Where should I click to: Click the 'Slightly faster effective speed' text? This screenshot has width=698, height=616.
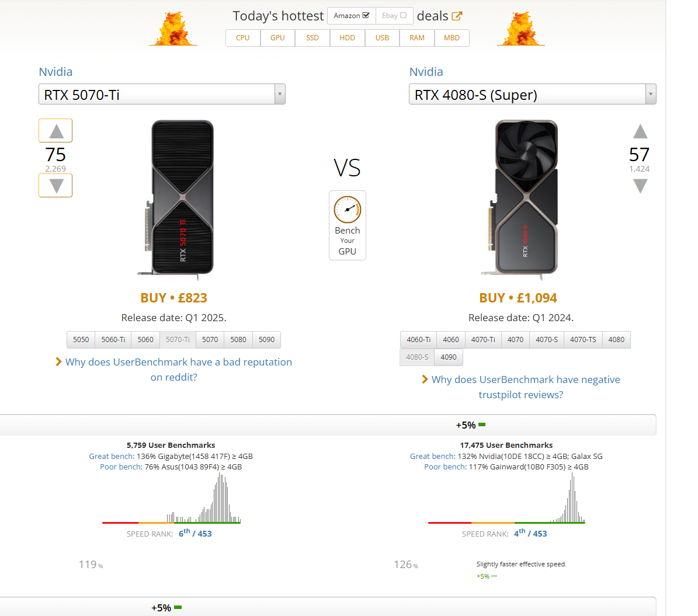(521, 564)
